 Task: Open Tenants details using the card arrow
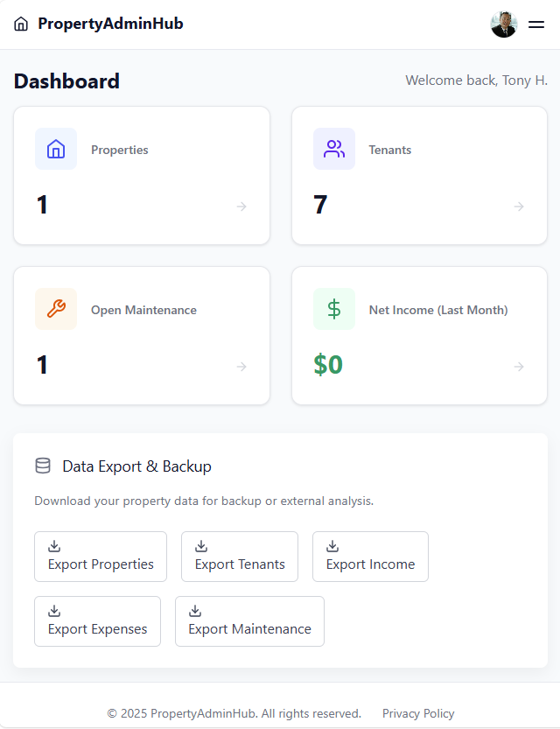coord(519,207)
